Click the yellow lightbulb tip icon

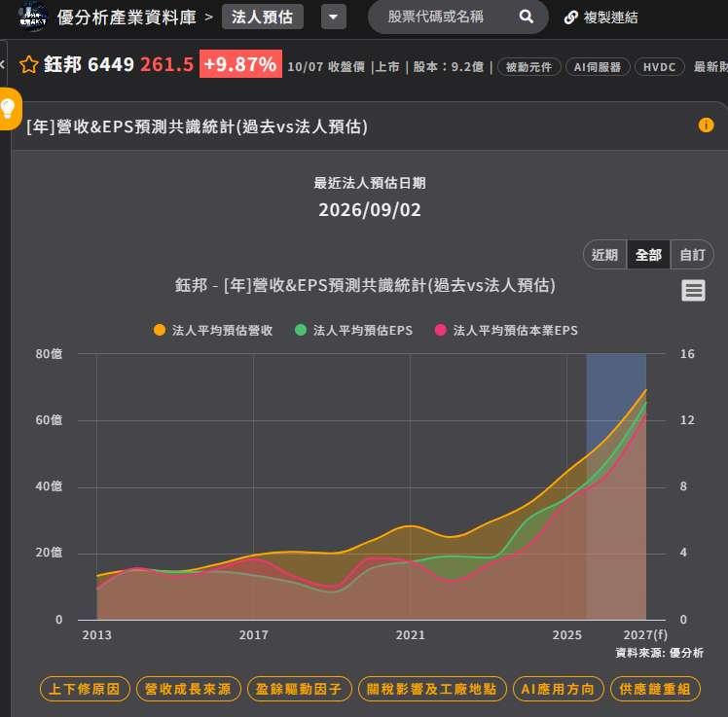tap(9, 109)
